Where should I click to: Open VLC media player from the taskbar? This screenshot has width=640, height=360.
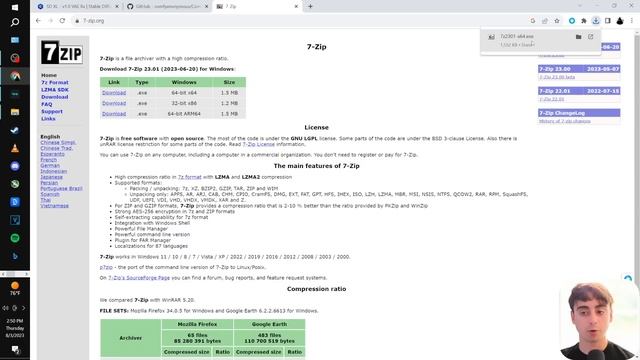click(x=15, y=148)
